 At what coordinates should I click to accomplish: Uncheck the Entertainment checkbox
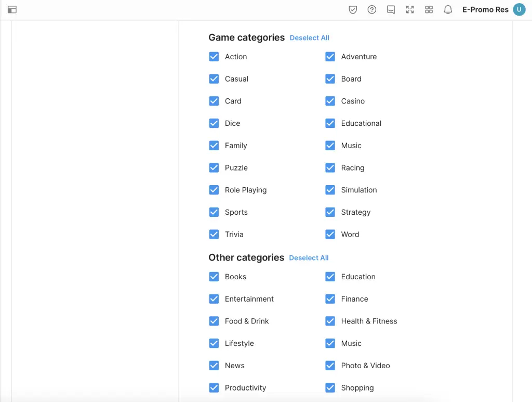(214, 299)
